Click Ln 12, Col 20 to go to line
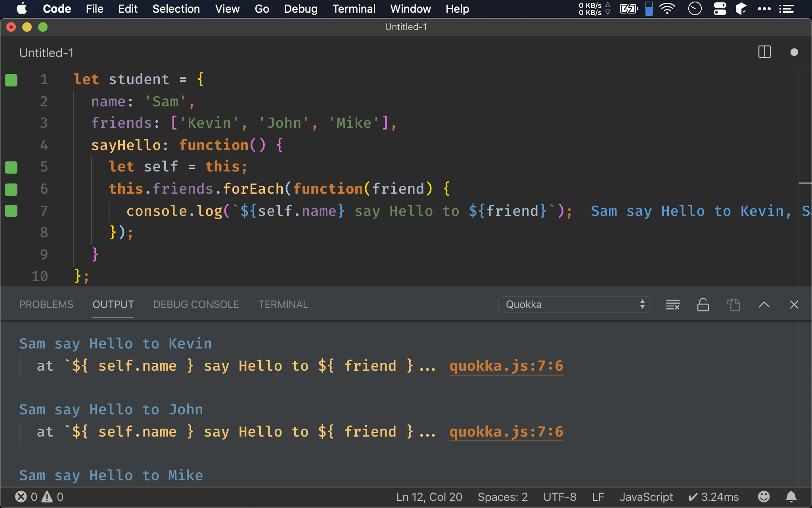Viewport: 812px width, 508px height. click(429, 496)
